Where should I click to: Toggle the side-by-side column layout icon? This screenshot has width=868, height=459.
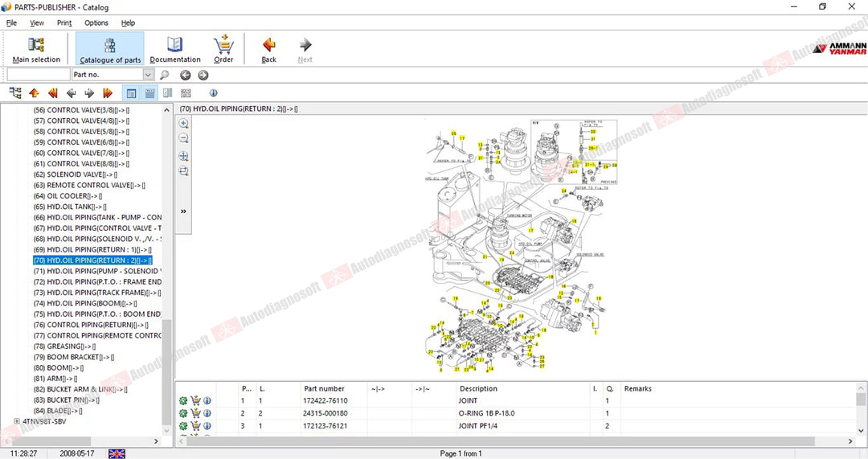pos(168,93)
